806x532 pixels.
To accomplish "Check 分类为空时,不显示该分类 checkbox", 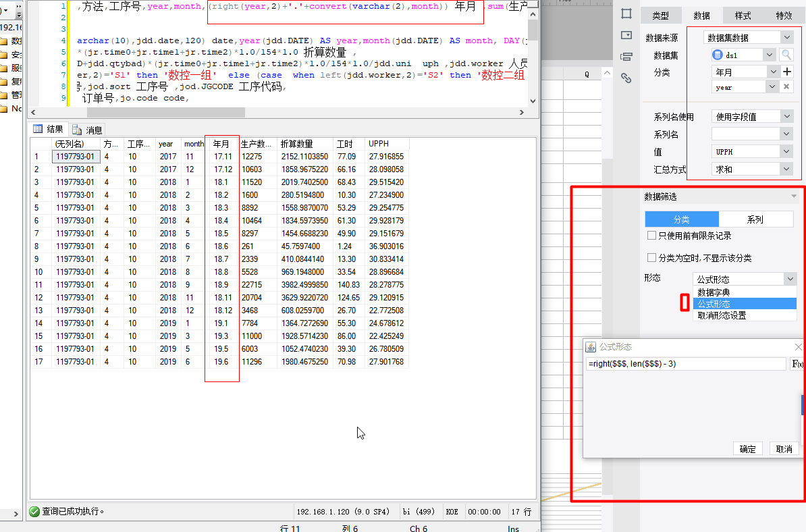I will click(x=652, y=257).
